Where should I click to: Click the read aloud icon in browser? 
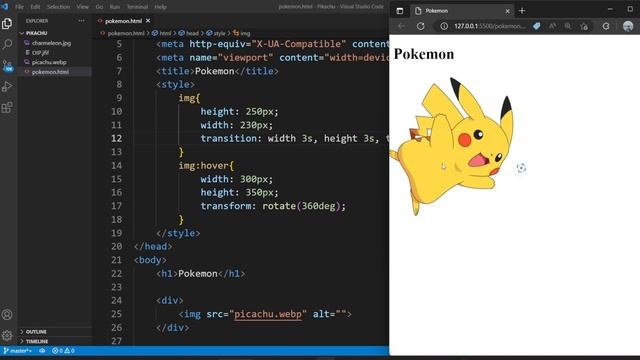click(x=552, y=26)
